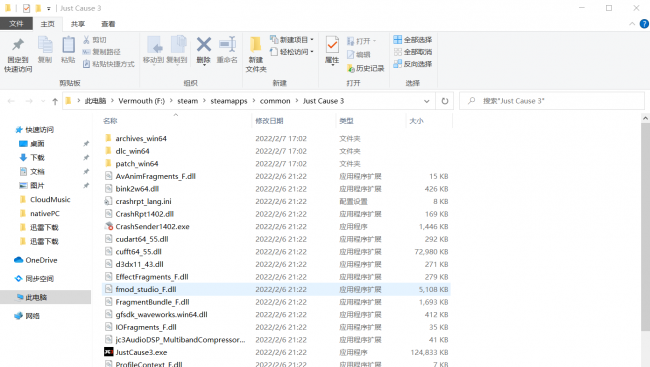Screen dimensions: 650x367
Task: Open the Open button dropdown arrow
Action: [x=374, y=41]
